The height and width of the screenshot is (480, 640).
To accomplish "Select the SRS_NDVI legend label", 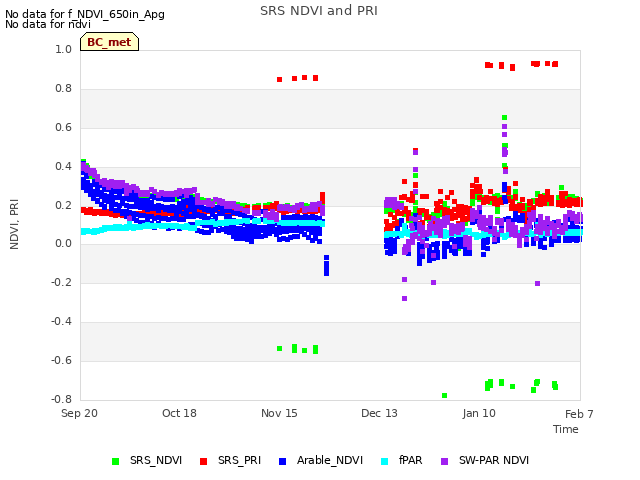I will click(156, 460).
